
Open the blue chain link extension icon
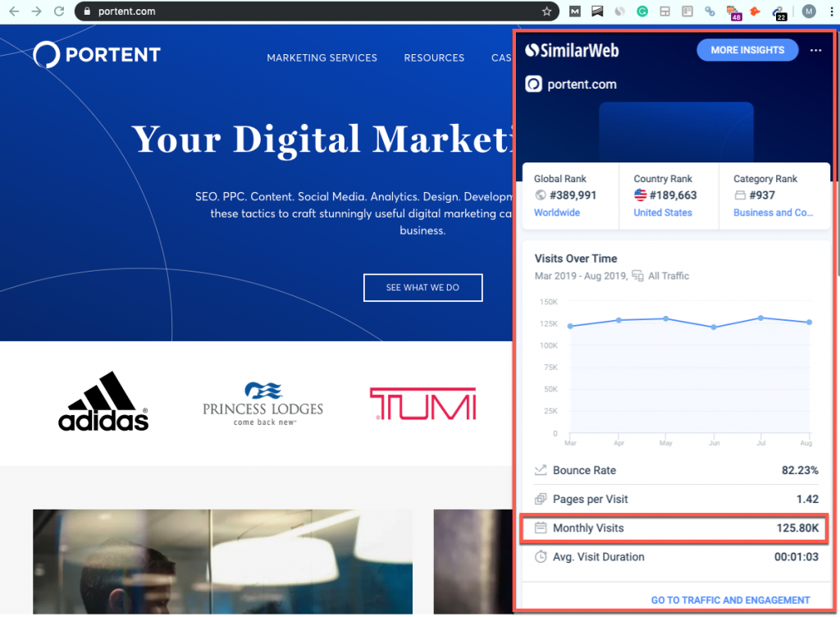click(x=710, y=11)
